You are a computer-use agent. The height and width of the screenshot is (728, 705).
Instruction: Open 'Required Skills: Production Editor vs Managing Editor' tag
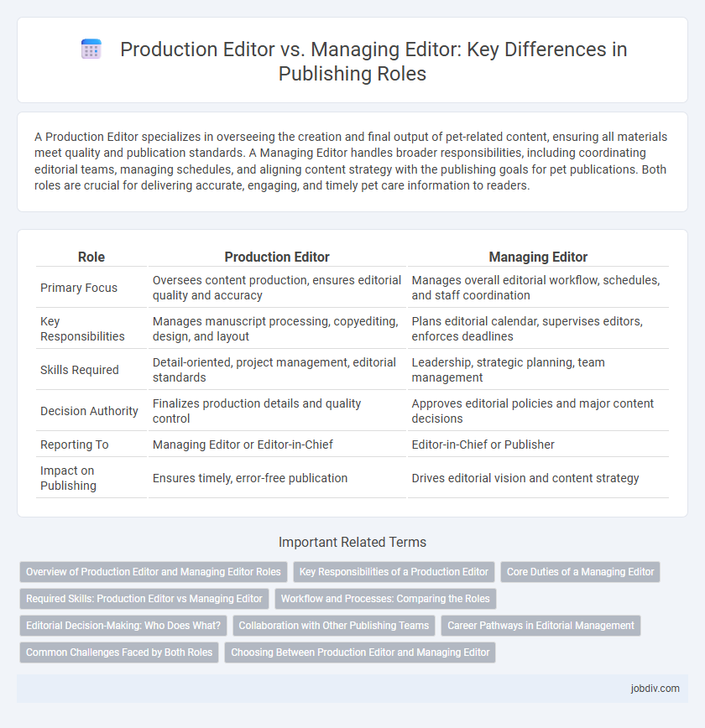pos(144,599)
